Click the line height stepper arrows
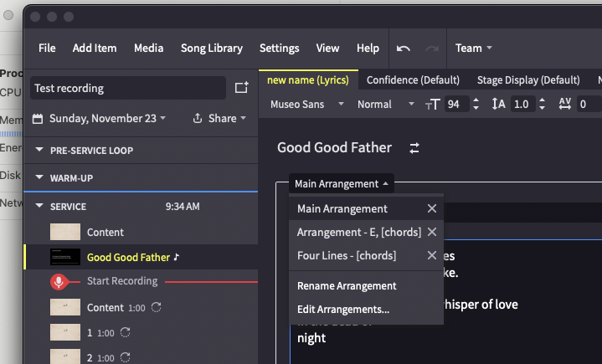The image size is (602, 364). pyautogui.click(x=542, y=104)
